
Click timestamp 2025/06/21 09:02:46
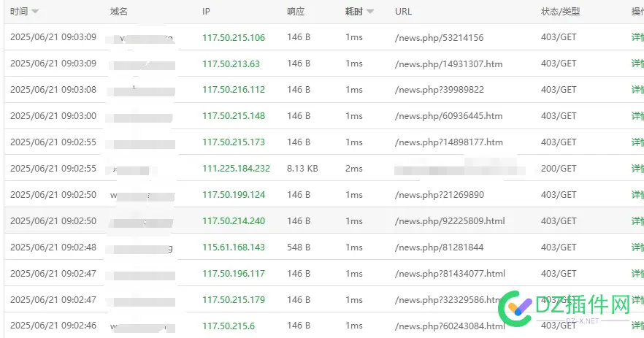click(x=53, y=326)
